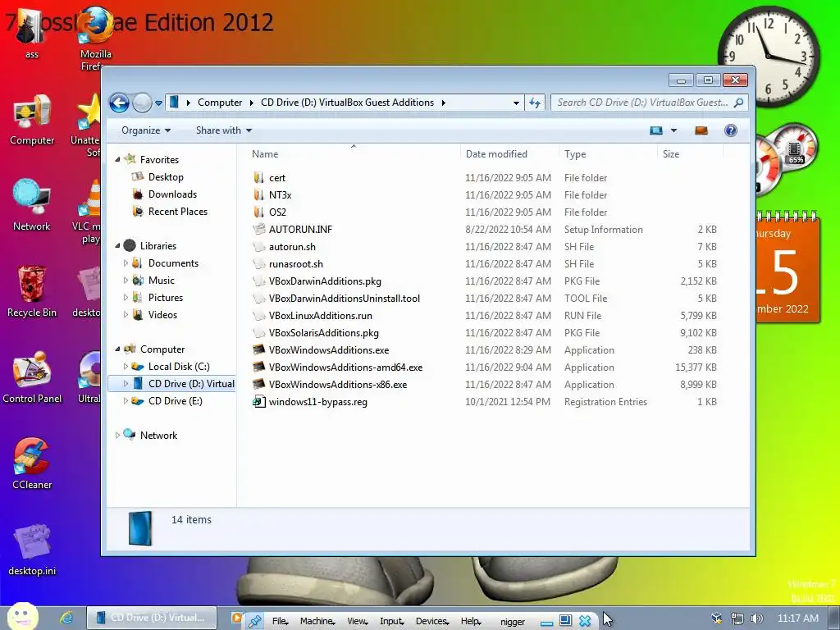Open the Start menu smiley orb
The width and height of the screenshot is (840, 630).
(x=22, y=618)
